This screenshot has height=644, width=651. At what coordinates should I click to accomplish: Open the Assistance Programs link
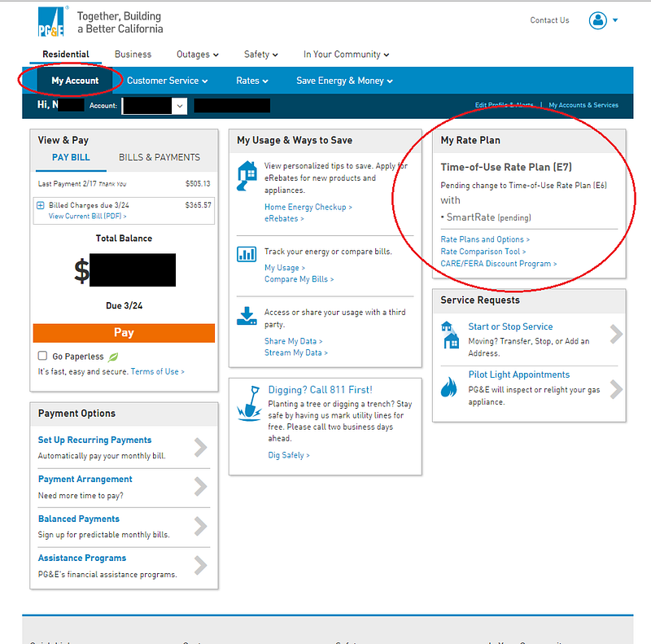[x=82, y=558]
